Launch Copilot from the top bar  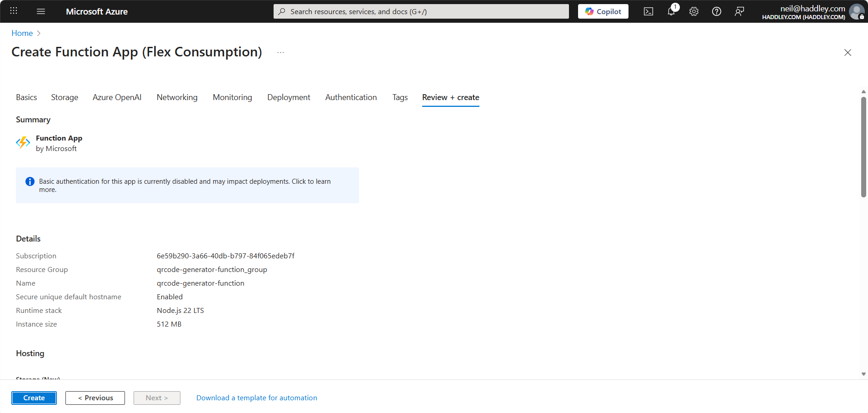(x=603, y=11)
